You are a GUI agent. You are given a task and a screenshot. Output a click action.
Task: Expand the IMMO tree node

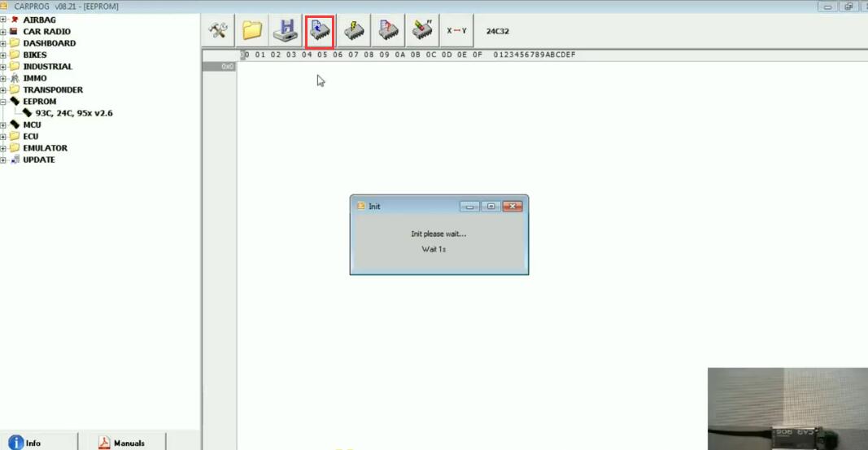tap(3, 78)
